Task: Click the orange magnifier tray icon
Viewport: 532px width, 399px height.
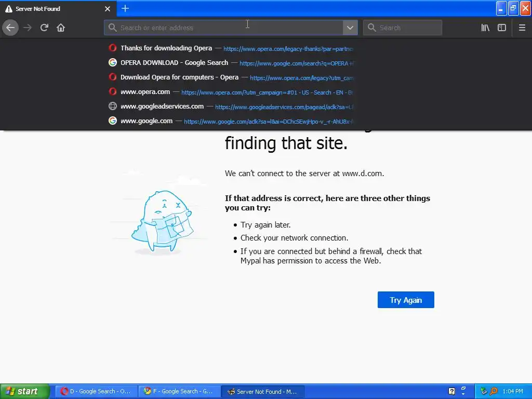Action: (494, 391)
